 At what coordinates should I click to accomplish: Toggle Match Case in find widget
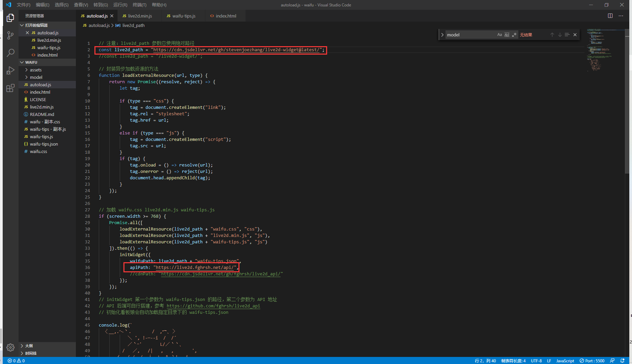coord(499,35)
